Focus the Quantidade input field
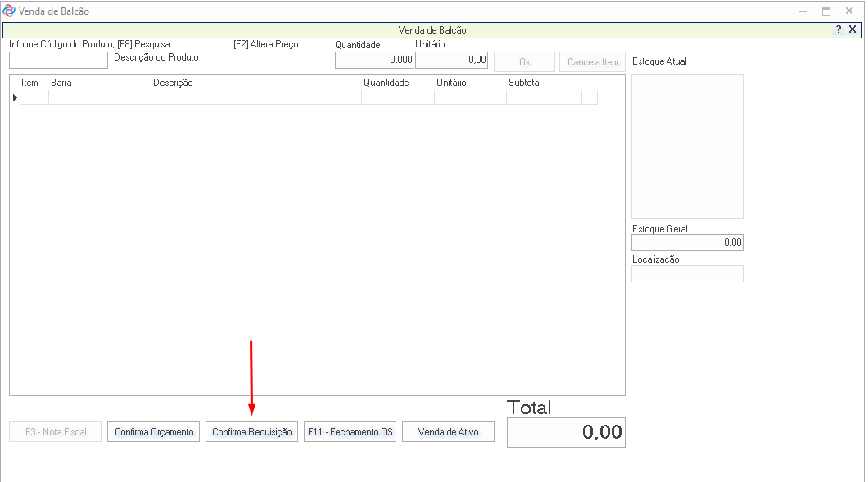The height and width of the screenshot is (482, 868). tap(374, 60)
